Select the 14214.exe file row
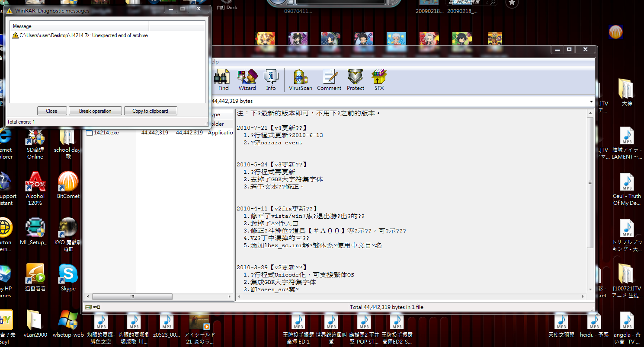Viewport: 644px width, 347px height. [159, 133]
